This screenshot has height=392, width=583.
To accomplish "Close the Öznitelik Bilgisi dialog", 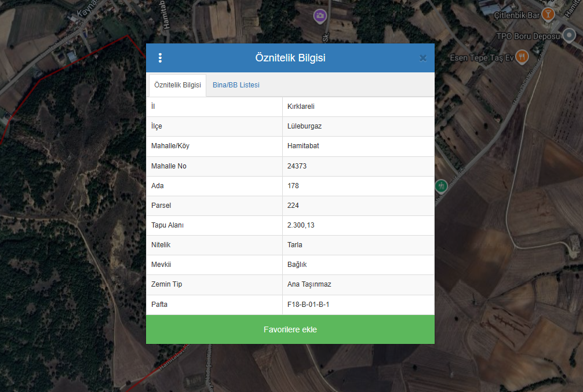I will click(x=422, y=58).
